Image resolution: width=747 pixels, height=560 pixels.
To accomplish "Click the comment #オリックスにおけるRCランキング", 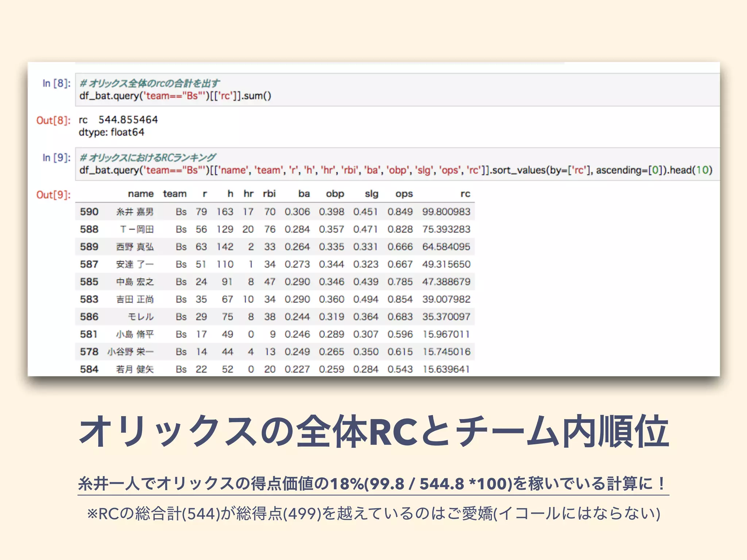I will [x=148, y=157].
